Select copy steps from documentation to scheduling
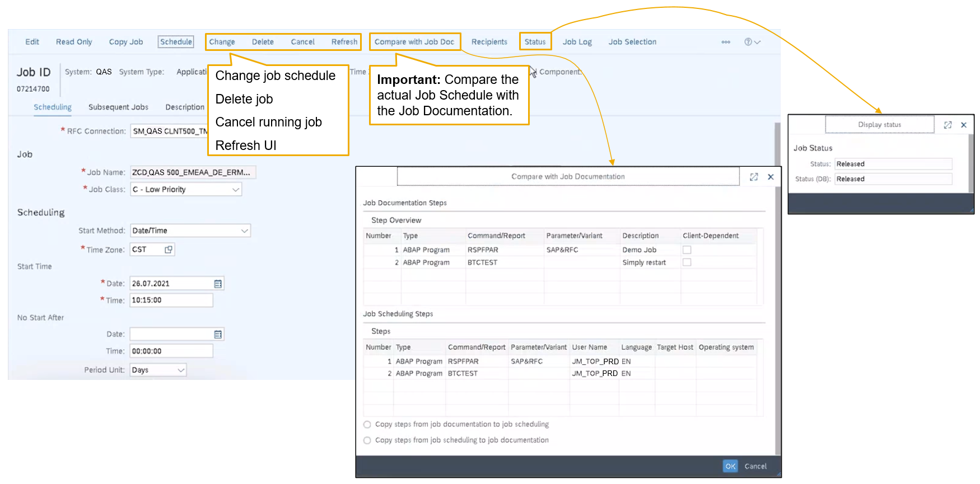The image size is (980, 484). (x=367, y=425)
